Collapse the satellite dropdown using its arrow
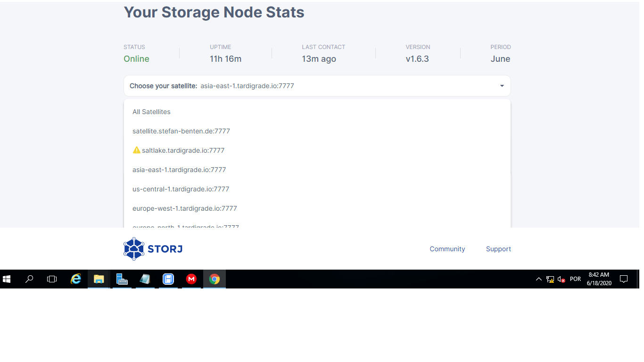Image resolution: width=644 pixels, height=362 pixels. [502, 86]
